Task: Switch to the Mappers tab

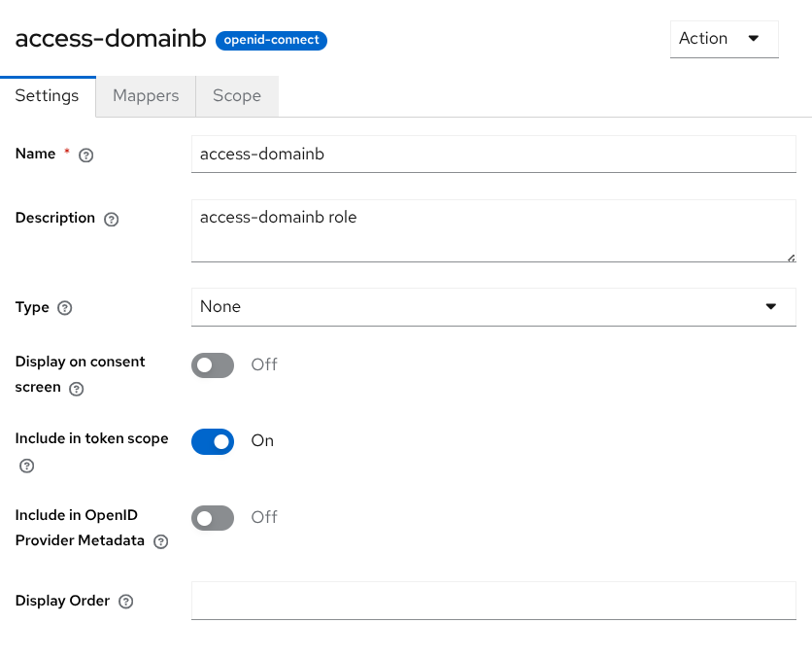Action: (x=146, y=95)
